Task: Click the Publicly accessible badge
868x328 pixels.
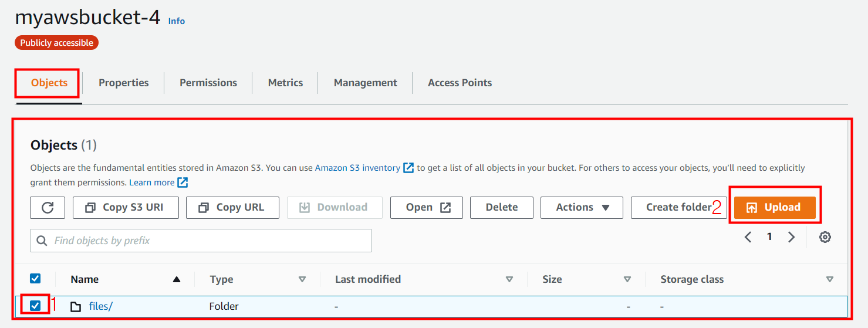Action: click(57, 43)
